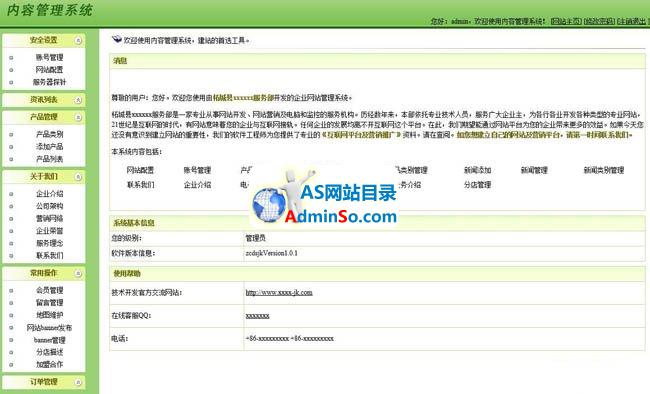Image resolution: width=650 pixels, height=394 pixels.
Task: Collapse the 安全设置 sidebar section arrow
Action: tap(78, 40)
